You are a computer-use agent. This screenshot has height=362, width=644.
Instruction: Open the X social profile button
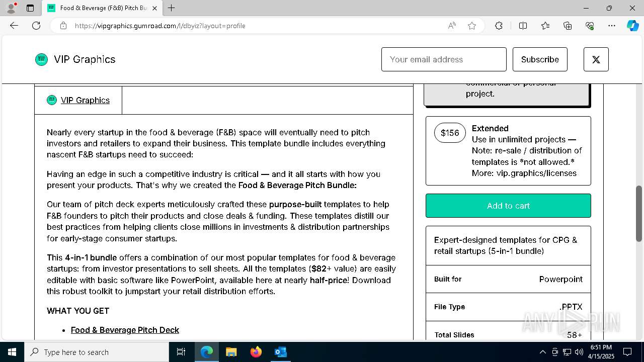tap(596, 59)
